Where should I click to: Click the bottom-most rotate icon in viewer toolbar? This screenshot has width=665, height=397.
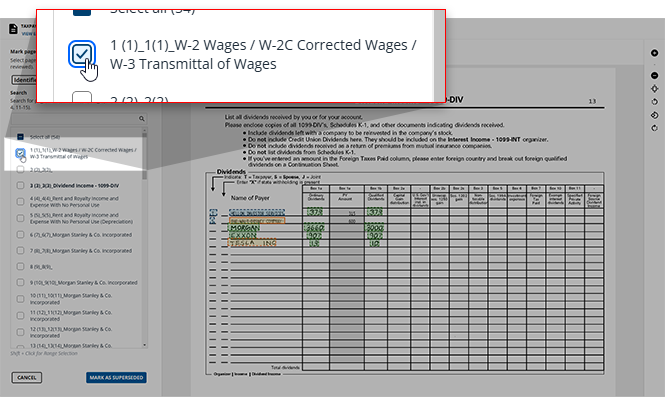(654, 128)
